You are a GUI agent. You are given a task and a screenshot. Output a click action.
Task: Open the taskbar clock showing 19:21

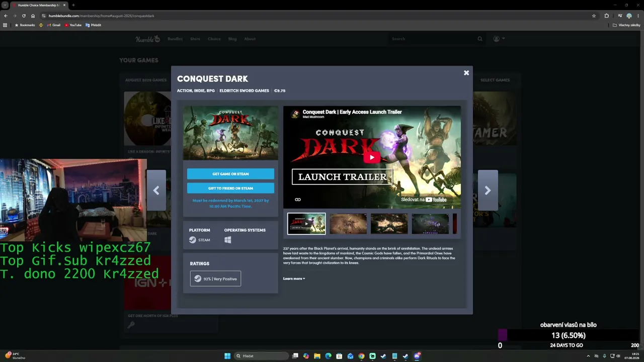631,356
